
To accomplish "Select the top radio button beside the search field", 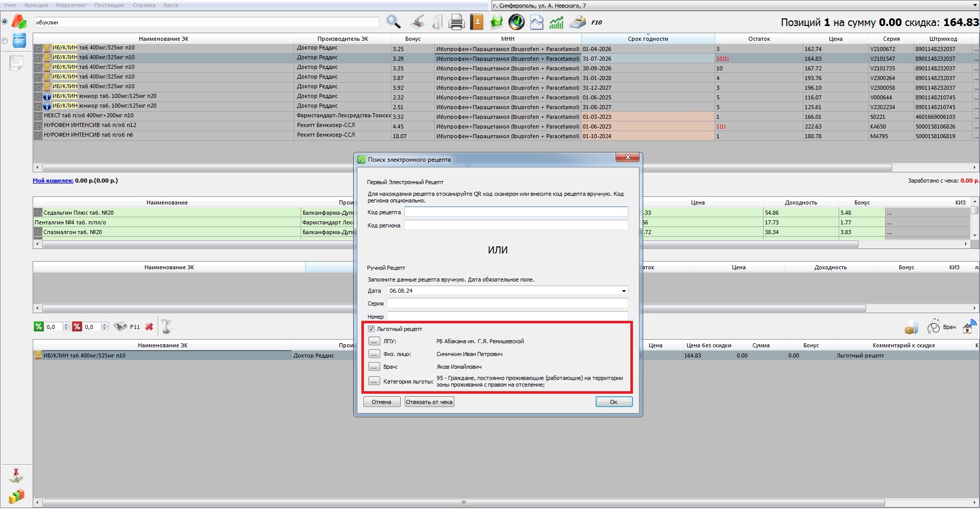I will coord(5,22).
